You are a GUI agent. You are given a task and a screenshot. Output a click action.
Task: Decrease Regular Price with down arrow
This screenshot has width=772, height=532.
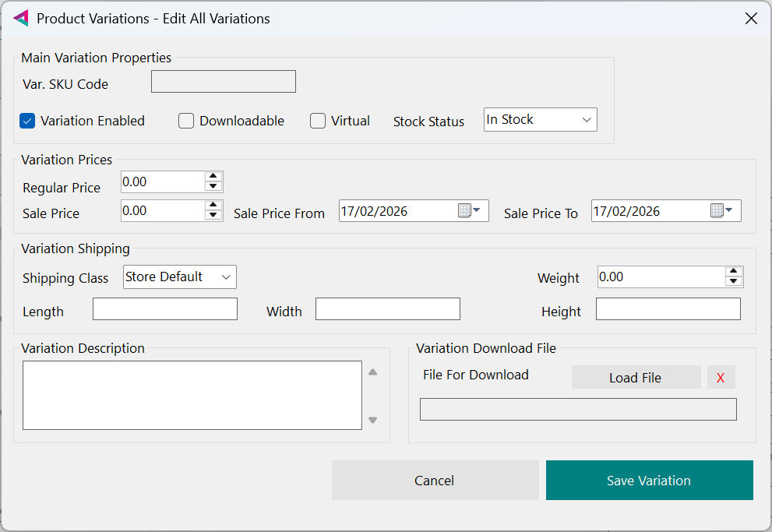click(x=213, y=187)
